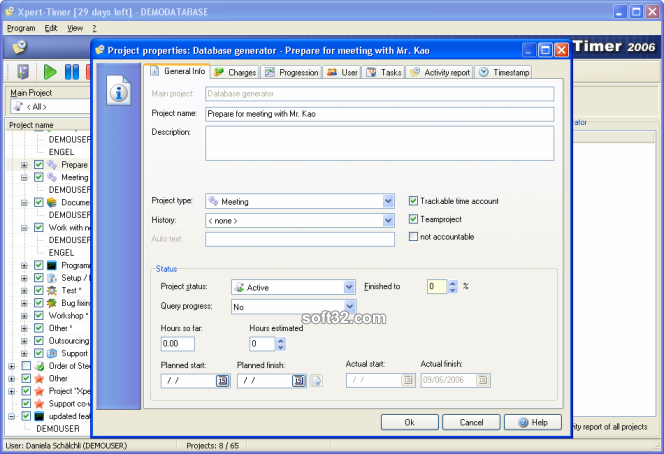This screenshot has height=454, width=664.
Task: Click the Test gear icon in tree
Action: (52, 291)
